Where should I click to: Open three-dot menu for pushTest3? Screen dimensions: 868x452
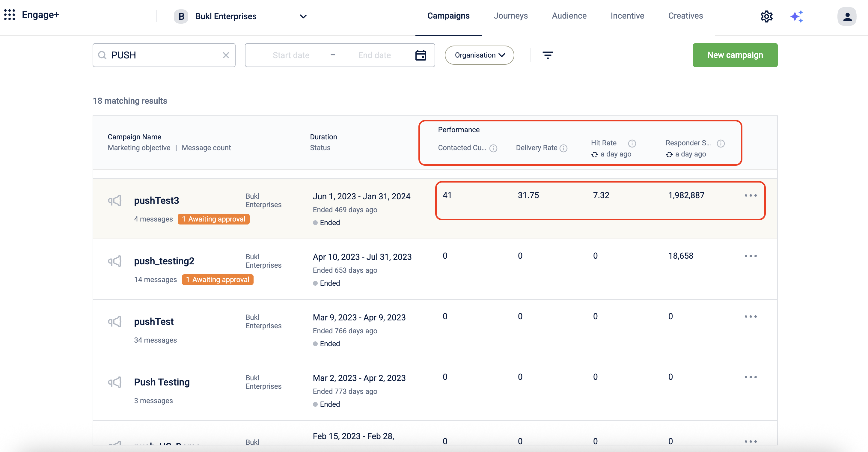(x=751, y=195)
